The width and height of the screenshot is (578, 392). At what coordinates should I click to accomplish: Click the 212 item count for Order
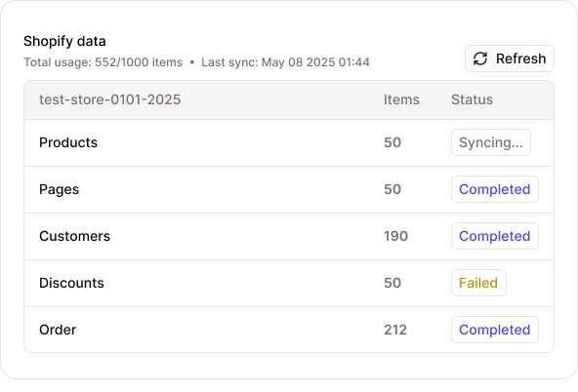coord(395,330)
